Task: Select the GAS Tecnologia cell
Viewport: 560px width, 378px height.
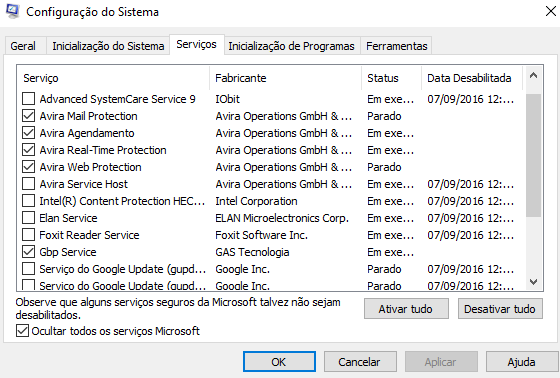Action: coord(252,252)
